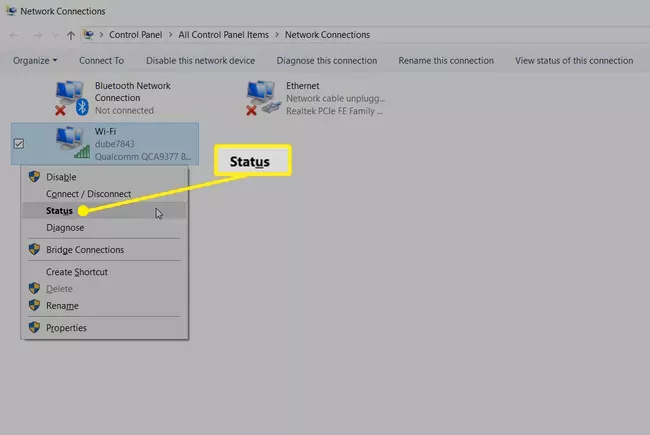This screenshot has height=435, width=650.
Task: Select Create Shortcut in the context menu
Action: (104, 272)
